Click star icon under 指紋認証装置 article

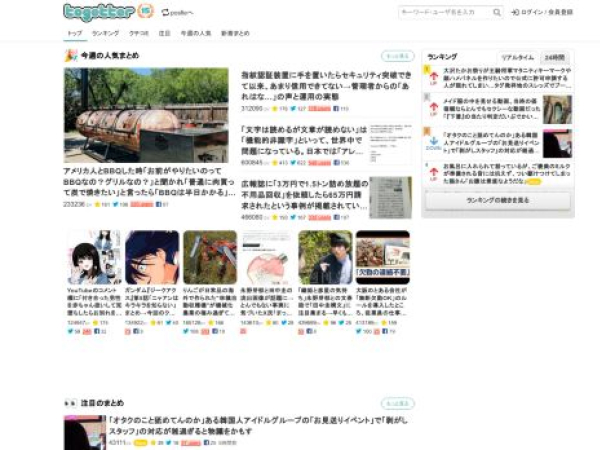point(275,109)
